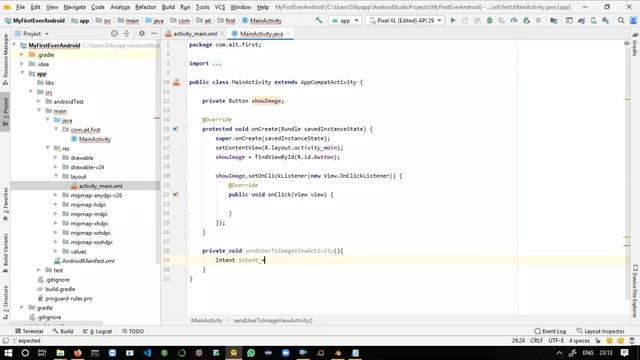640x360 pixels.
Task: Toggle the Gradle side tab on the right
Action: pyautogui.click(x=635, y=45)
